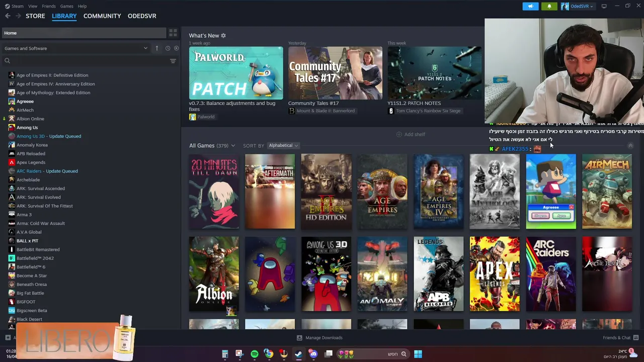The image size is (644, 362).
Task: Open the Games menu
Action: [x=66, y=6]
